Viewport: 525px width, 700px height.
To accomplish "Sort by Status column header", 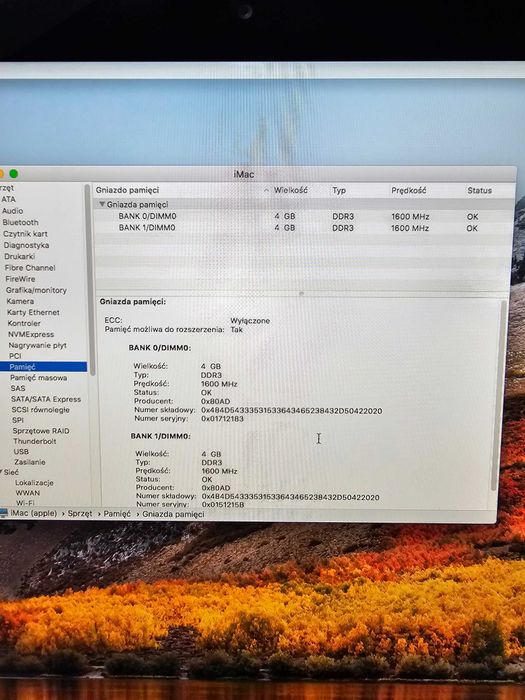I will (479, 191).
